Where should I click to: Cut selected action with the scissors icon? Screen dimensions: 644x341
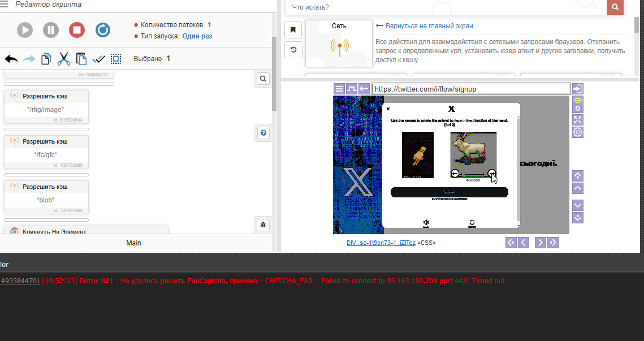(64, 59)
